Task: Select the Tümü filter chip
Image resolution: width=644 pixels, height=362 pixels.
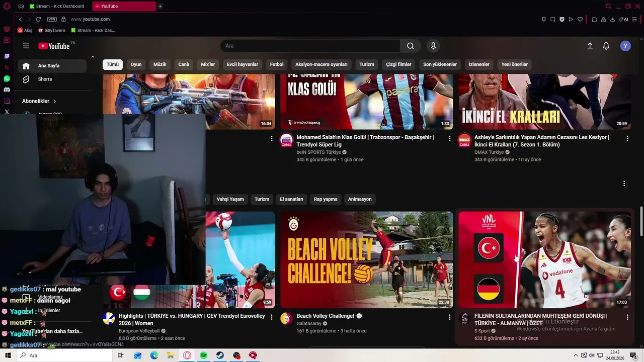Action: (x=113, y=64)
